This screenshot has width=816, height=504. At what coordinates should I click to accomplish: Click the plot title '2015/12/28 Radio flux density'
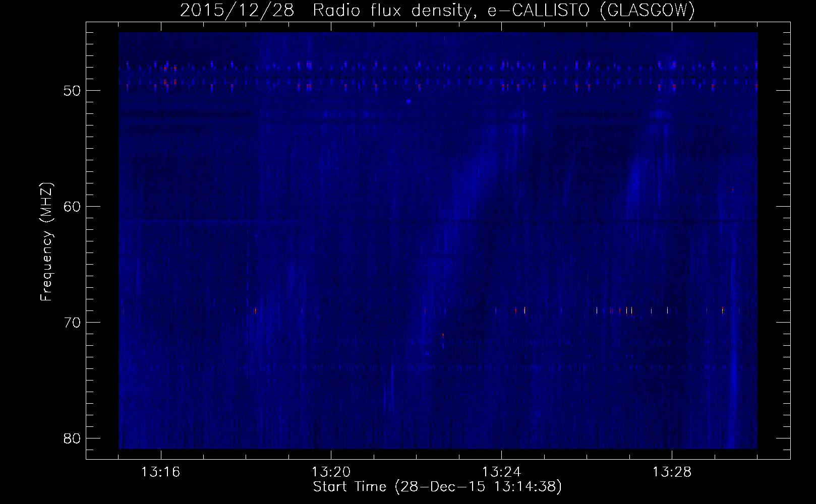[x=328, y=10]
